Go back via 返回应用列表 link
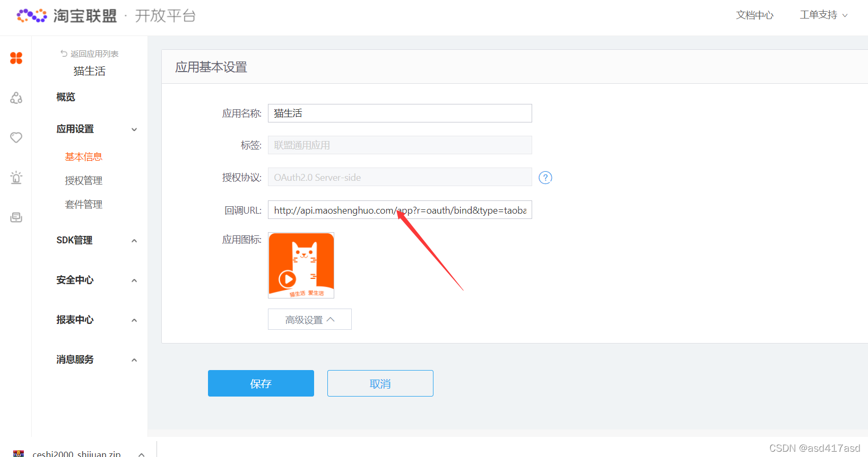 pyautogui.click(x=89, y=54)
